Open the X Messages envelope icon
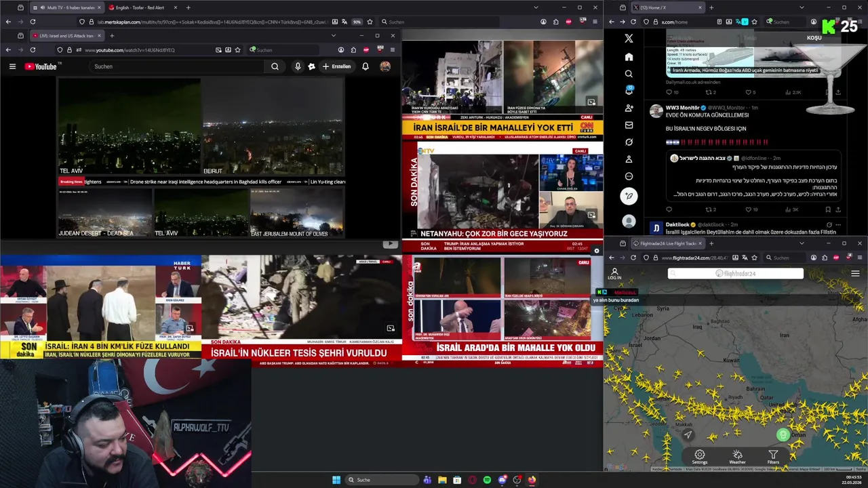The width and height of the screenshot is (868, 488). (629, 125)
